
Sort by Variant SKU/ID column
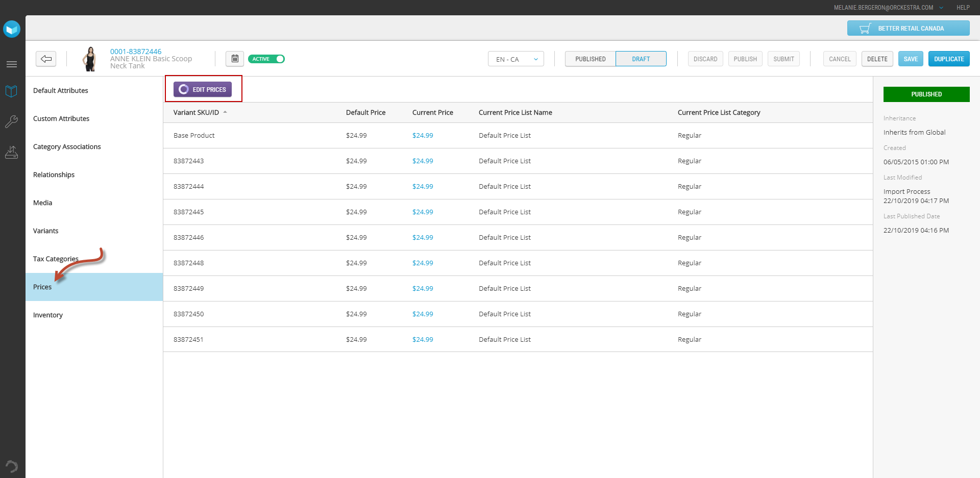point(196,113)
